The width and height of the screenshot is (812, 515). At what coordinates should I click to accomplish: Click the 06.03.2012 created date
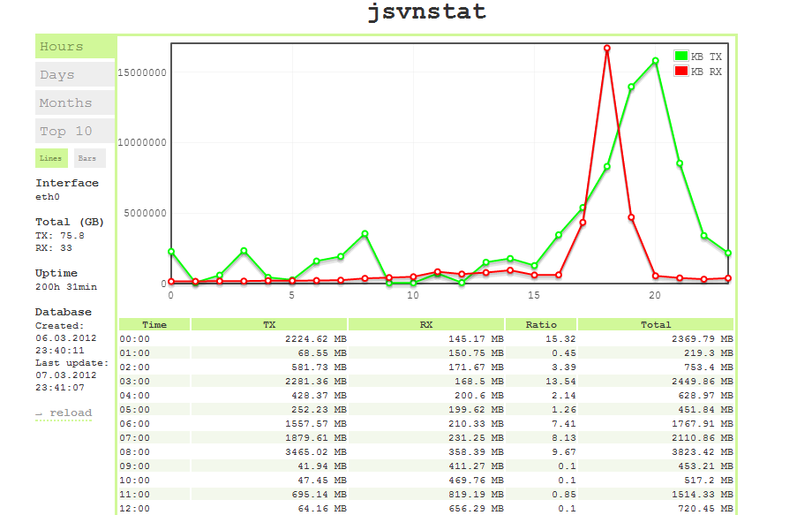click(x=66, y=338)
